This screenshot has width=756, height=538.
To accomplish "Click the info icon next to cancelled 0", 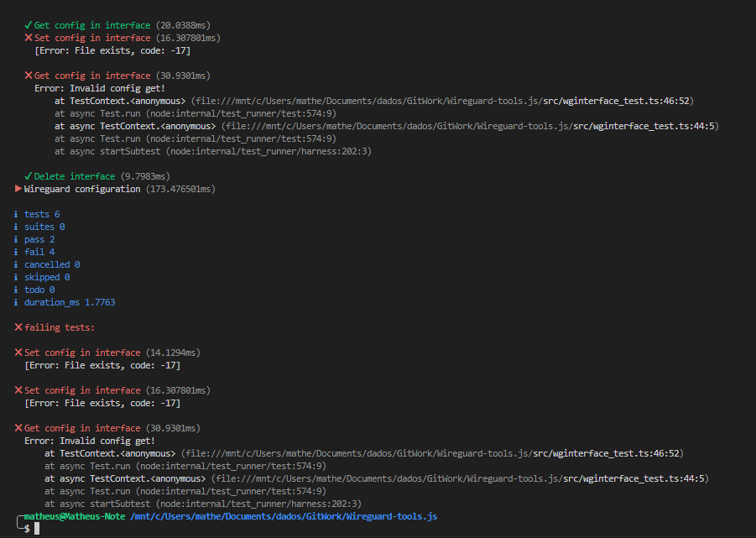I will [x=18, y=264].
